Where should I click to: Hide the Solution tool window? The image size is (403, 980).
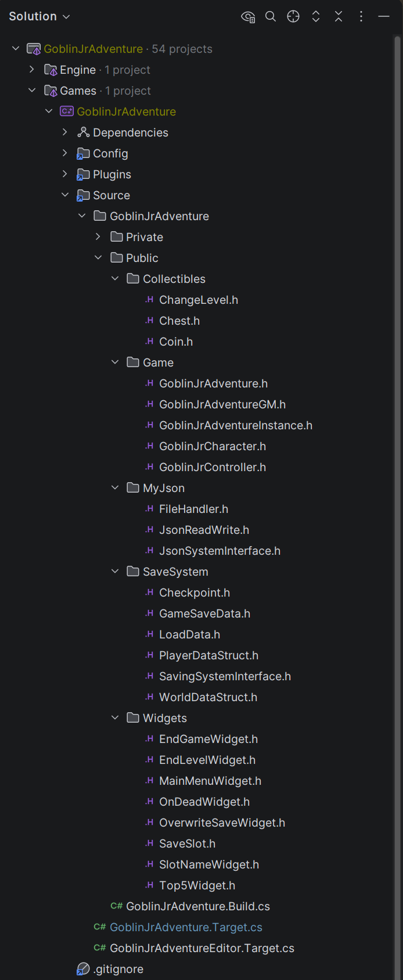point(384,16)
